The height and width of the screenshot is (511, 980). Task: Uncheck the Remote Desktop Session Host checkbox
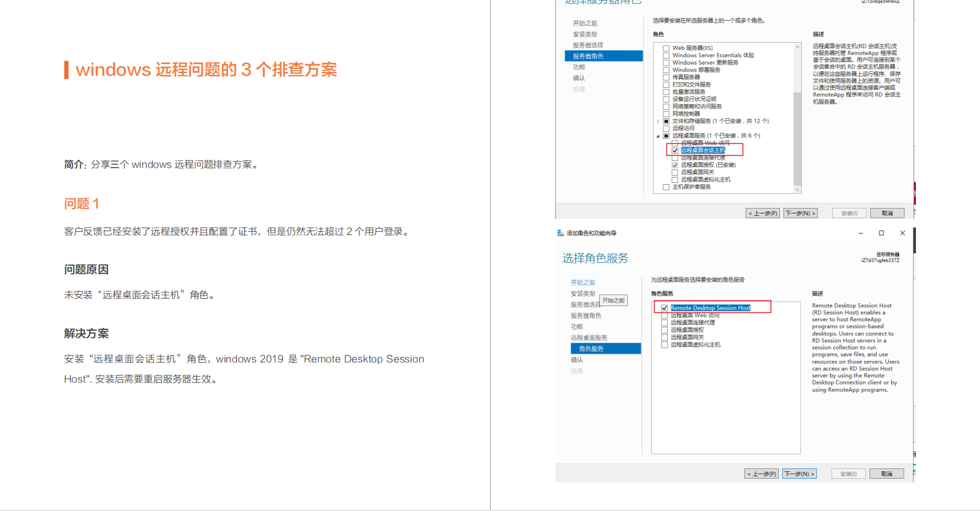(x=665, y=308)
